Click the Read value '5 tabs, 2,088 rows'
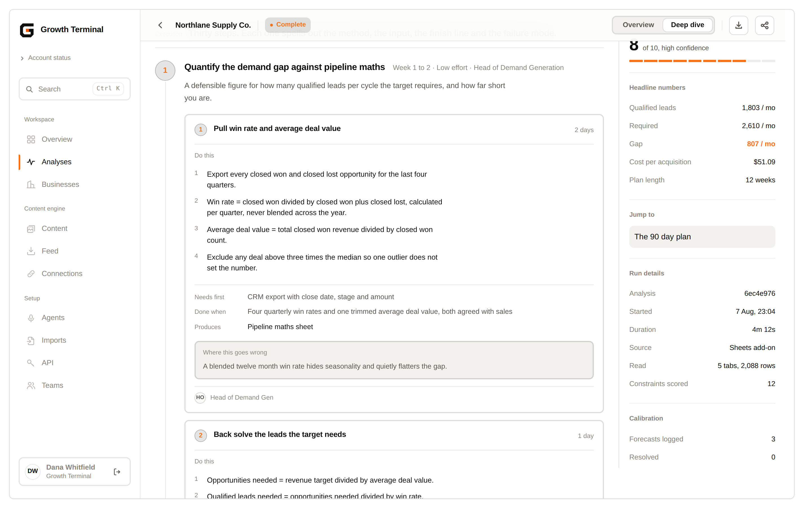Image resolution: width=812 pixels, height=508 pixels. [x=746, y=366]
